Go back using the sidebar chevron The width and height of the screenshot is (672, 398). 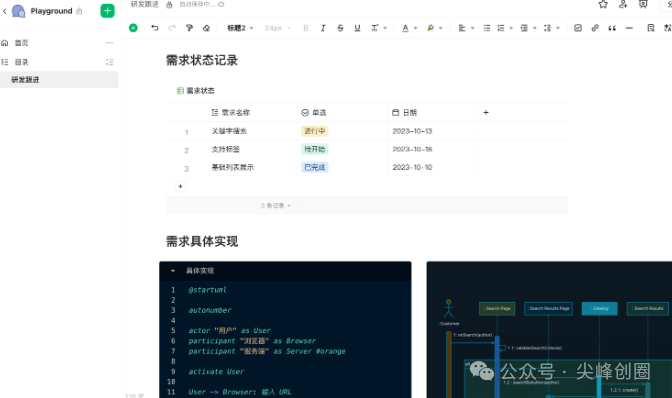coord(5,11)
